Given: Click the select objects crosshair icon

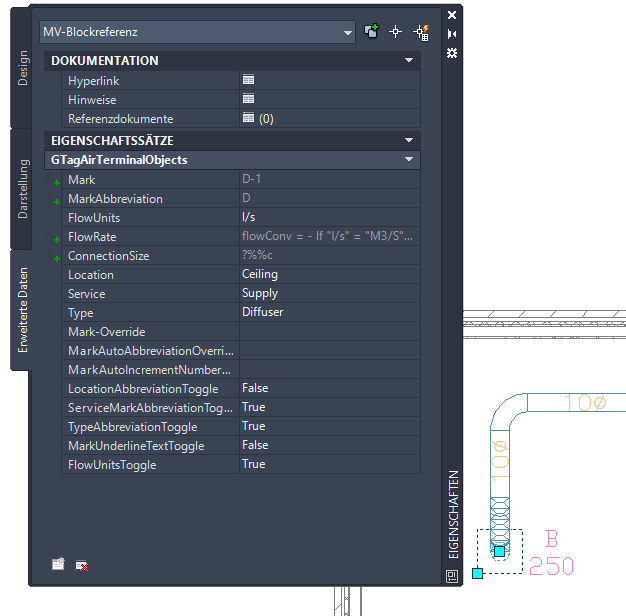Looking at the screenshot, I should click(x=395, y=32).
